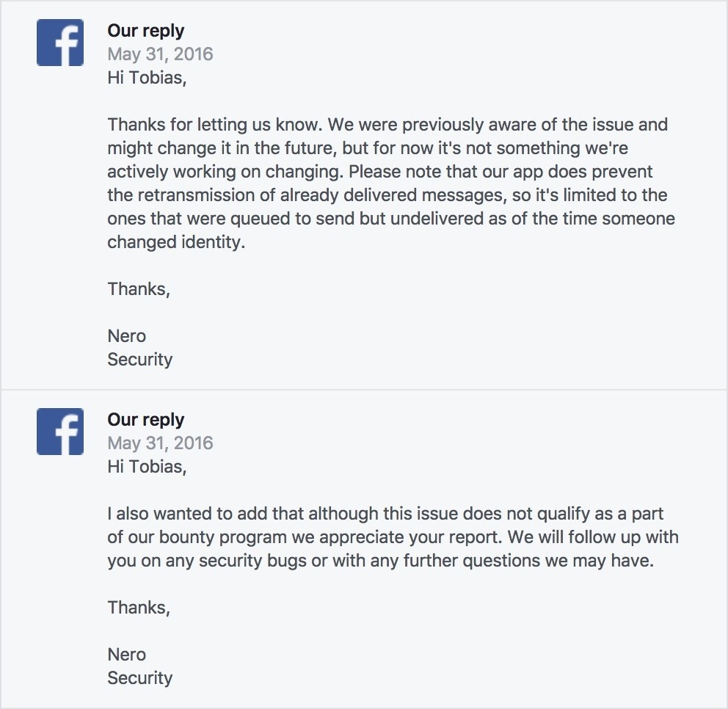Click the May 31, 2016 date on the second reply
Viewport: 728px width, 709px height.
tap(160, 443)
